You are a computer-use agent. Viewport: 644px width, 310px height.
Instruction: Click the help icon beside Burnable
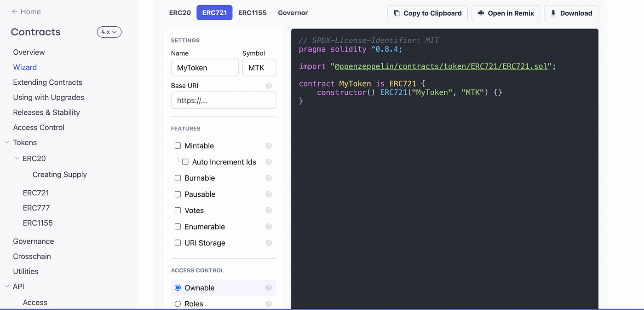tap(269, 178)
